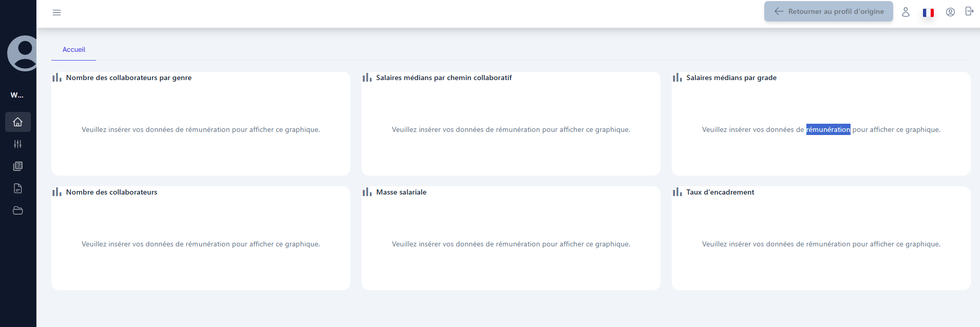Open the sliders settings icon in the sidebar

18,144
